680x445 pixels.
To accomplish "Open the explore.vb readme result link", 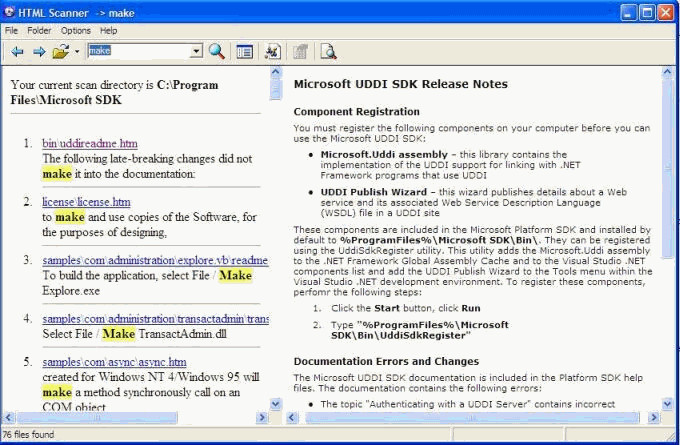I will 155,260.
